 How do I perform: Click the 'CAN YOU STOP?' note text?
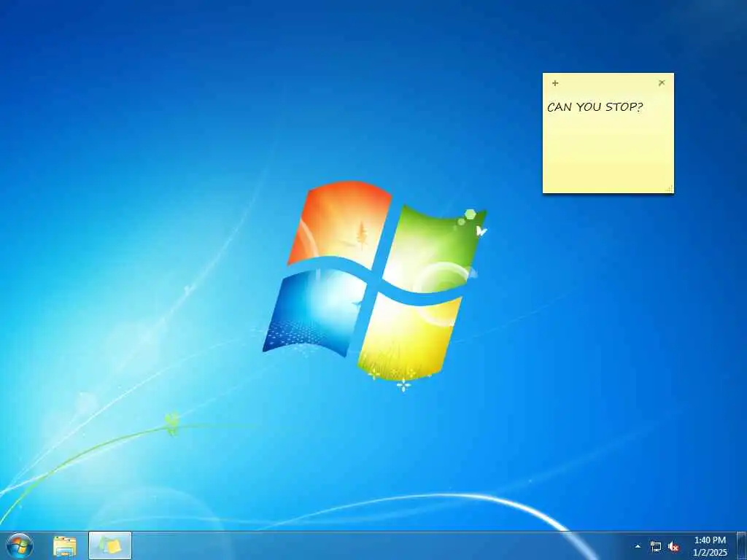click(595, 107)
